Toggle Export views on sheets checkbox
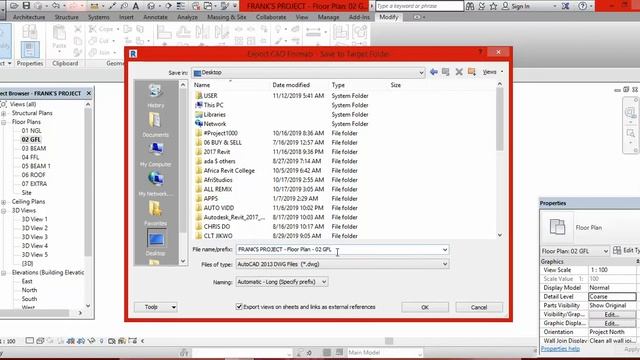The height and width of the screenshot is (360, 640). pos(239,307)
